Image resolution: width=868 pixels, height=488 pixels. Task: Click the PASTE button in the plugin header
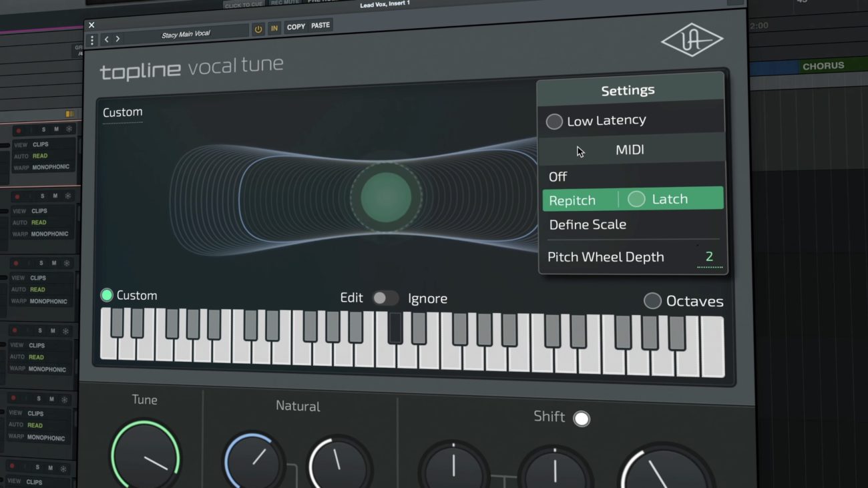[320, 25]
